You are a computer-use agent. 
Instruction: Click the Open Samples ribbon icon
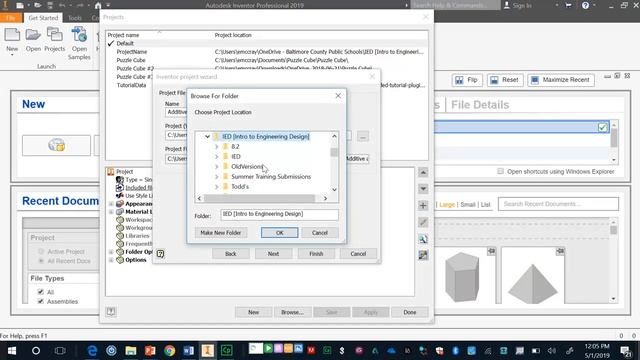[x=79, y=35]
